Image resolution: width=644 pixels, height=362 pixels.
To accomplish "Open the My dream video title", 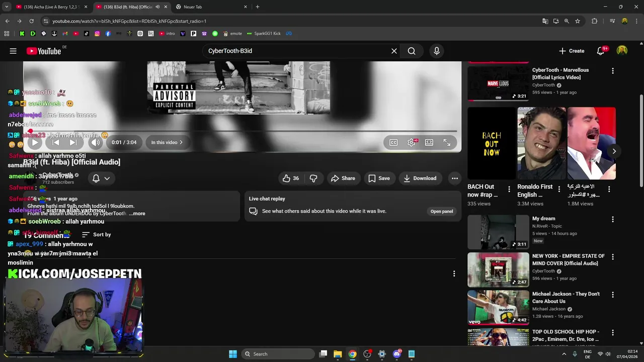I will 544,219.
